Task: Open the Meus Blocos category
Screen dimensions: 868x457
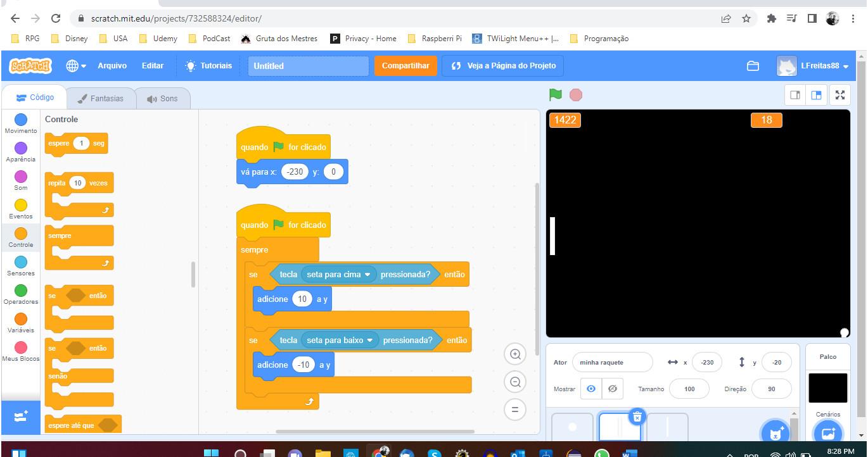Action: click(x=21, y=351)
